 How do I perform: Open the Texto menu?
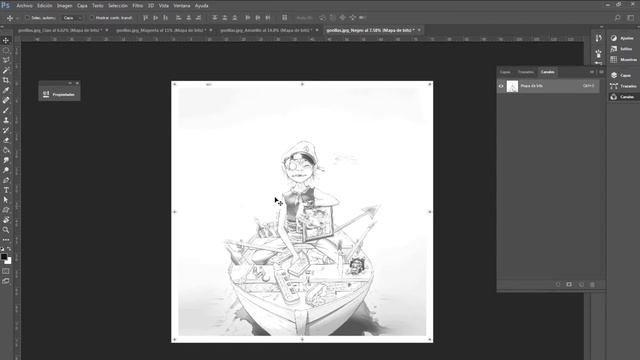pos(98,6)
